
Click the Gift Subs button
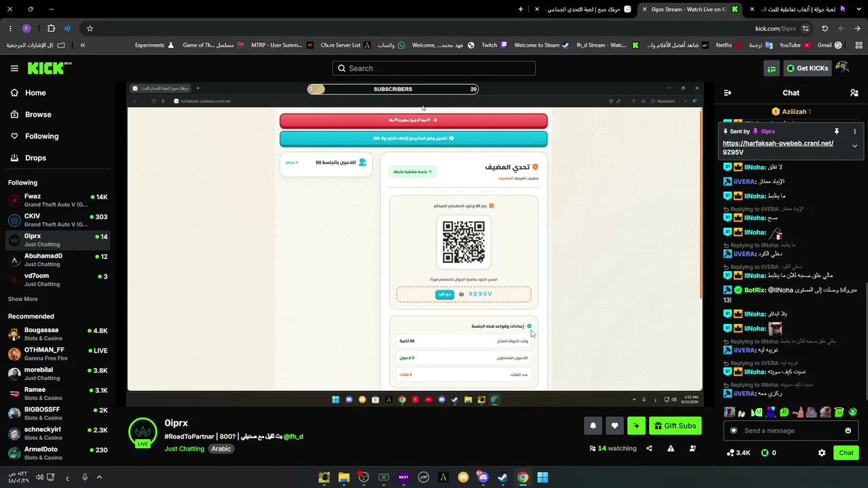click(x=675, y=426)
